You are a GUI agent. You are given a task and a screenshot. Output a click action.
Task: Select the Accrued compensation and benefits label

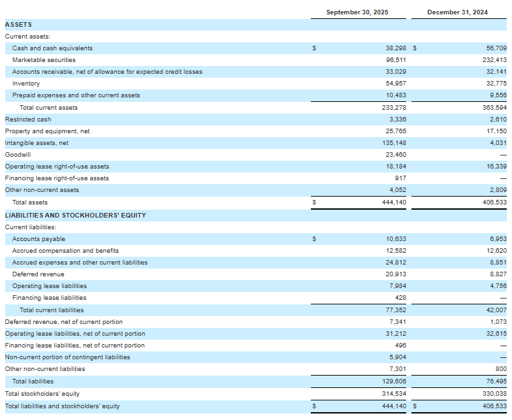click(x=65, y=251)
